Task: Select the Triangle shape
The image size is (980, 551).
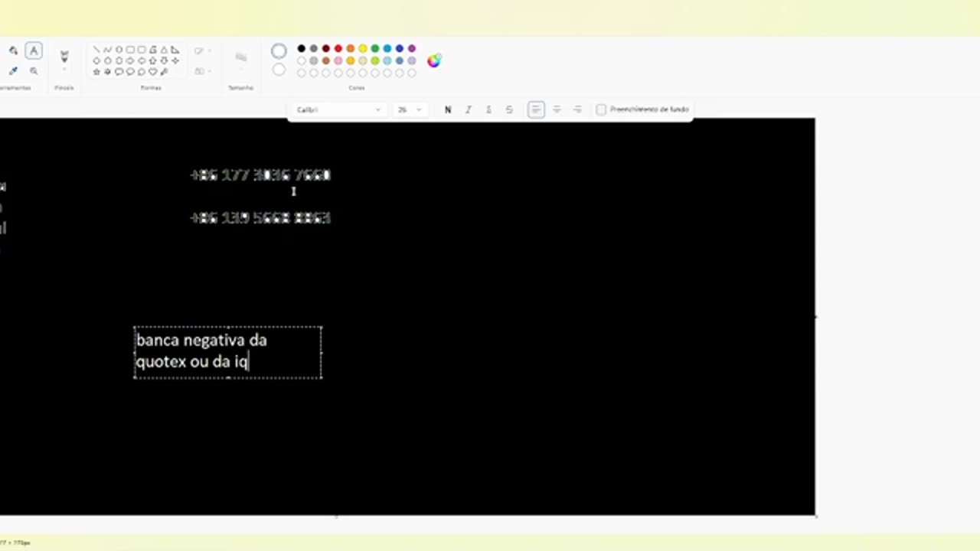Action: pos(164,50)
